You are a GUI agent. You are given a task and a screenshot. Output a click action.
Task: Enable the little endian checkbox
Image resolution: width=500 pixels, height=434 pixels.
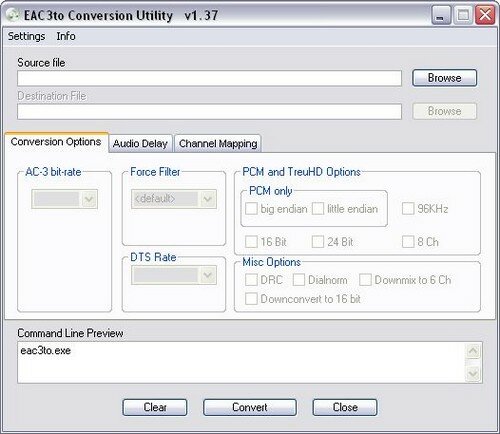318,209
